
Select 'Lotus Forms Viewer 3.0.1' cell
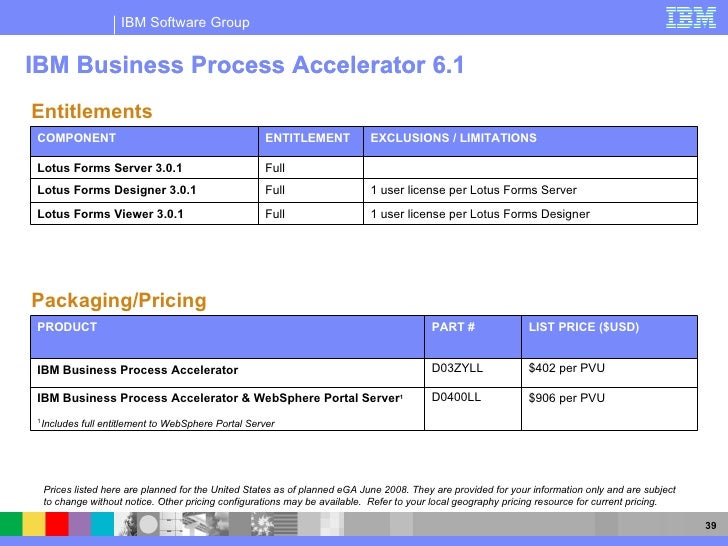coord(144,214)
